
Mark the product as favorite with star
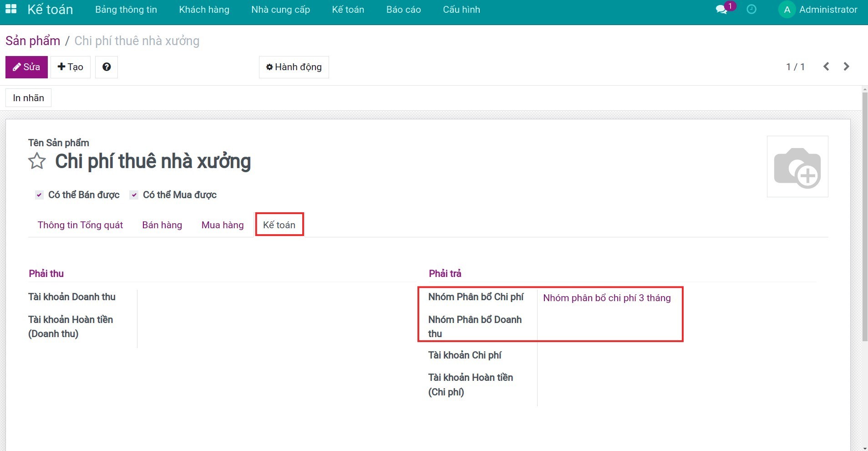(37, 161)
